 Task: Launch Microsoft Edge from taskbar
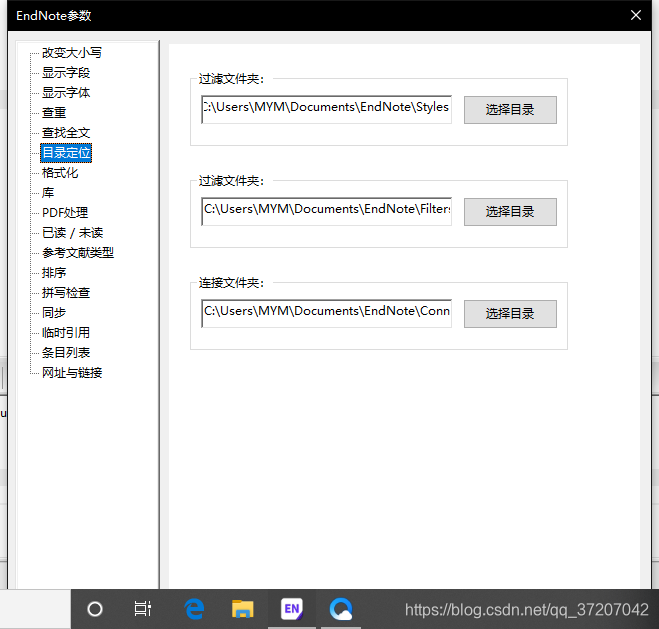(194, 609)
